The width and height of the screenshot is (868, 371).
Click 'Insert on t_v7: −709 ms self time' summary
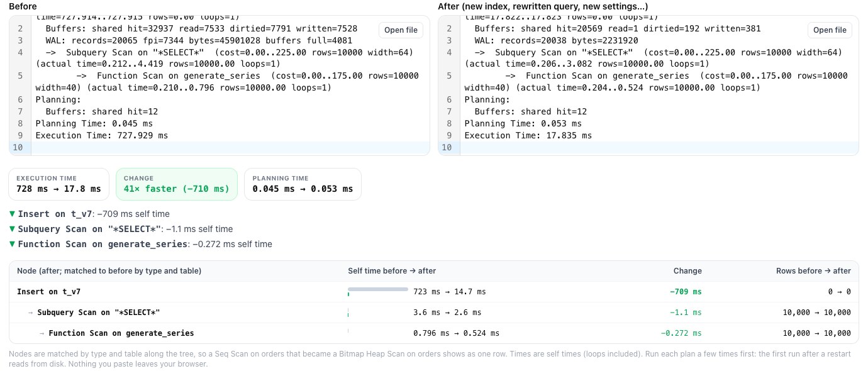[94, 214]
